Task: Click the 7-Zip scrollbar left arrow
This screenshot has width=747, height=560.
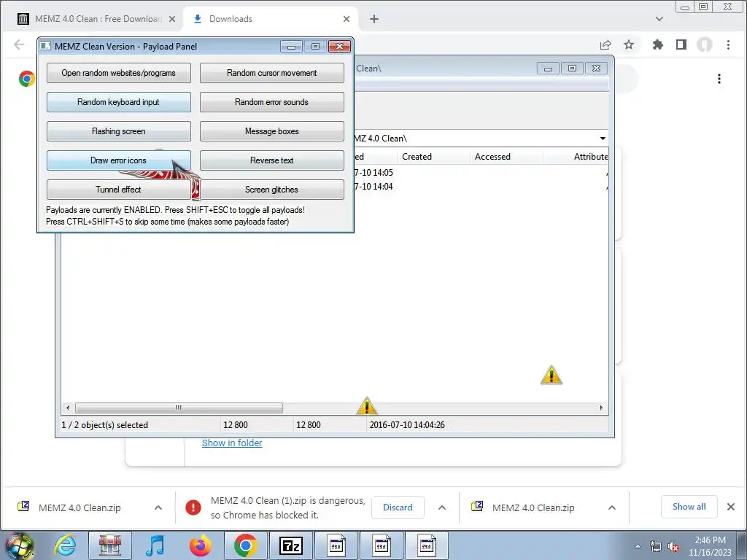Action: (x=68, y=408)
